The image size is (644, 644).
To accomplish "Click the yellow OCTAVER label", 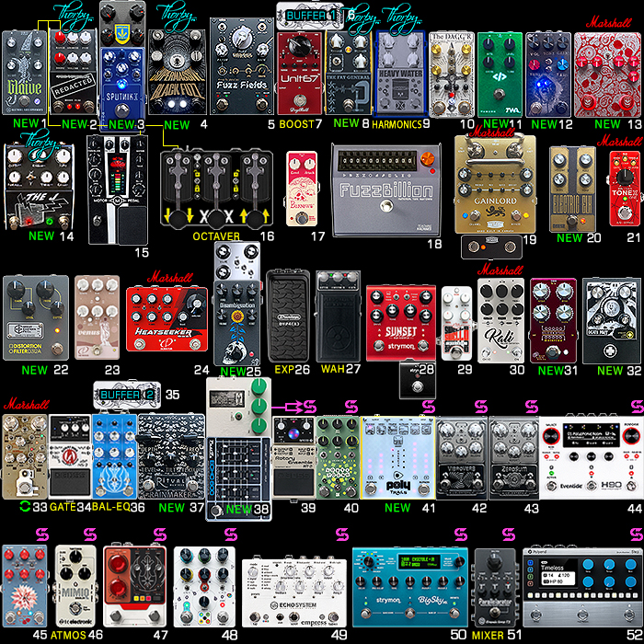I will [x=216, y=236].
